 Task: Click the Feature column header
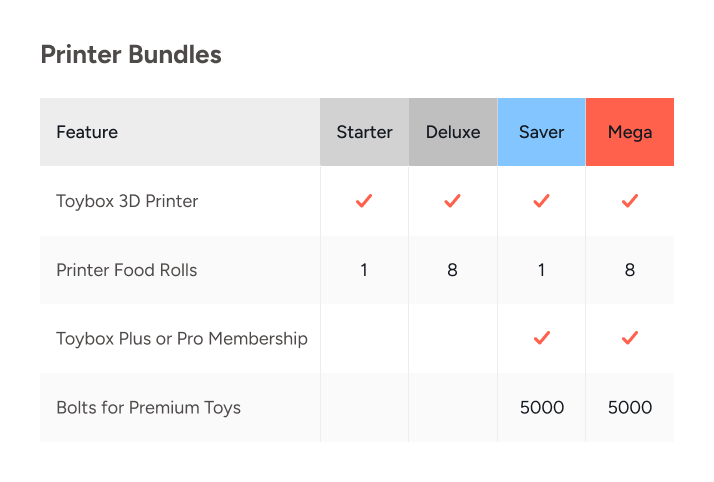tap(87, 132)
